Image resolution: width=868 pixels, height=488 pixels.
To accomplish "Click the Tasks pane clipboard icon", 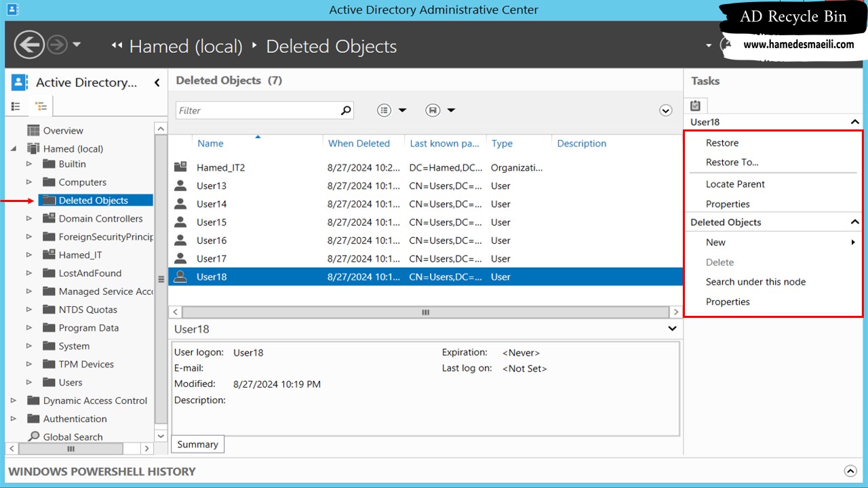I will click(696, 106).
